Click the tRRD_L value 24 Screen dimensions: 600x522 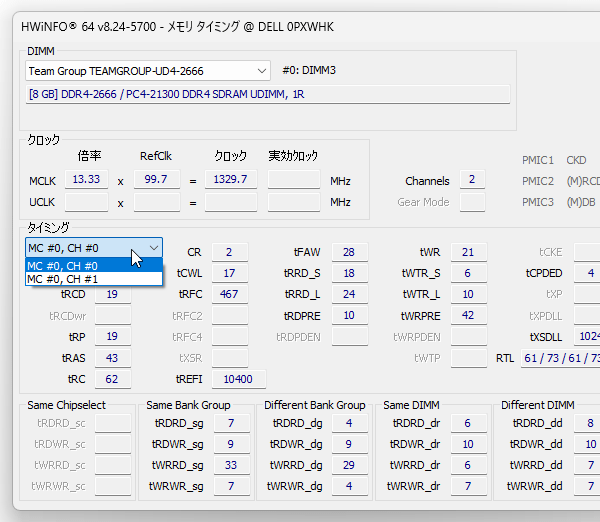click(x=350, y=294)
